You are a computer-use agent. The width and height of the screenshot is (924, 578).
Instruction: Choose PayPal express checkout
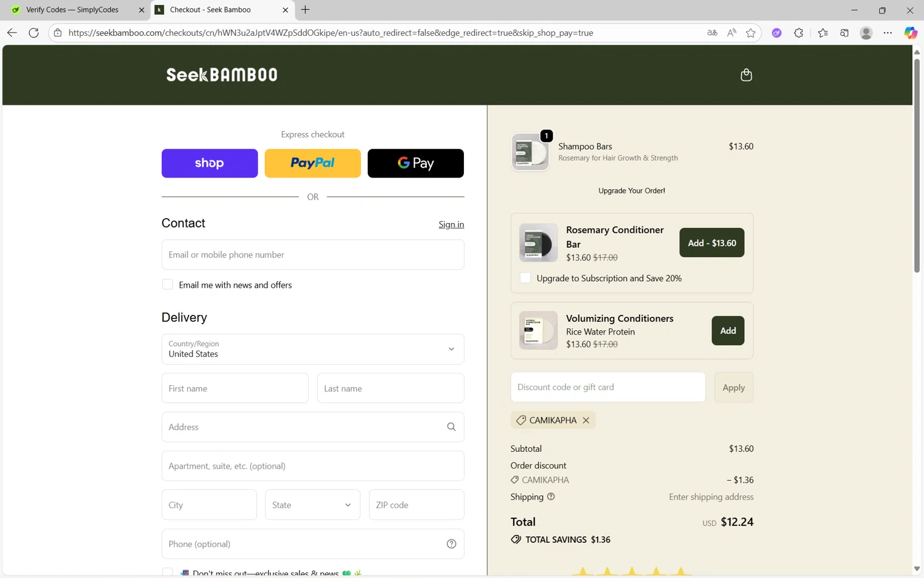click(x=313, y=163)
